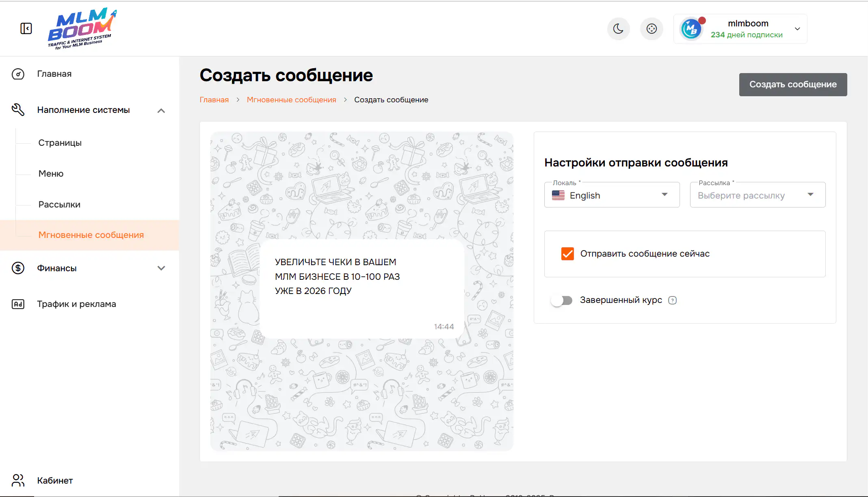Click the Кабинет people icon
Image resolution: width=868 pixels, height=497 pixels.
click(x=18, y=480)
